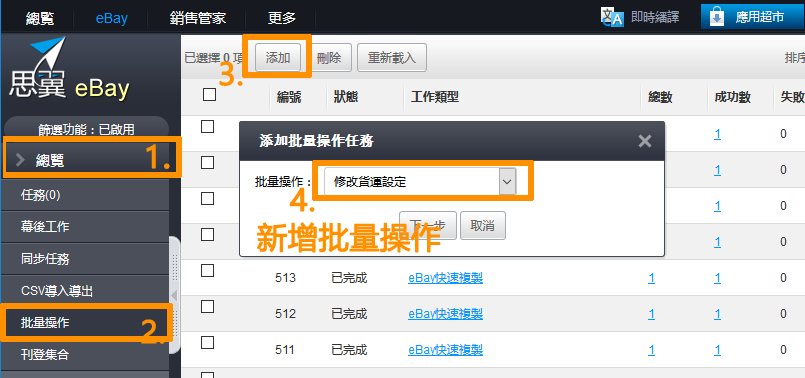
Task: Click the number 513 cell
Action: 285,278
